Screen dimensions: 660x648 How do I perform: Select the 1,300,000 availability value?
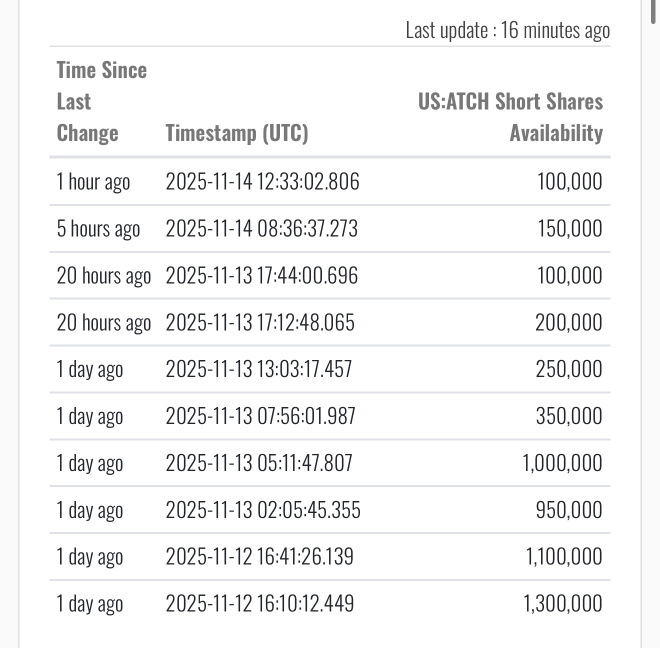562,604
